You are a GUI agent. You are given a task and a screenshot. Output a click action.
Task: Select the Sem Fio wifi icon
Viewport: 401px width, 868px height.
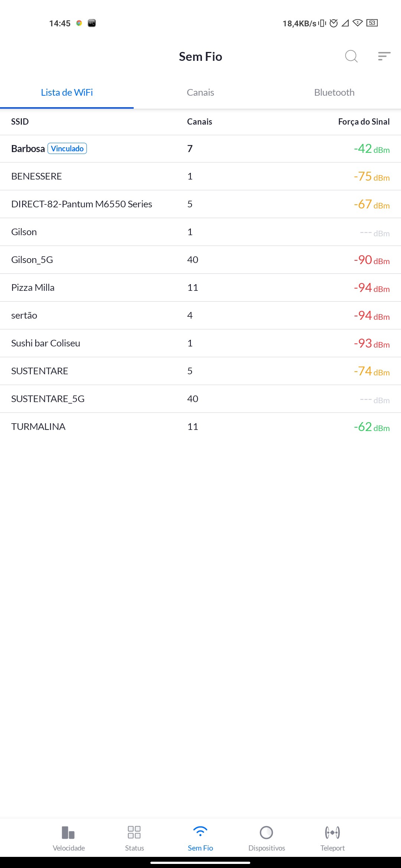(200, 832)
